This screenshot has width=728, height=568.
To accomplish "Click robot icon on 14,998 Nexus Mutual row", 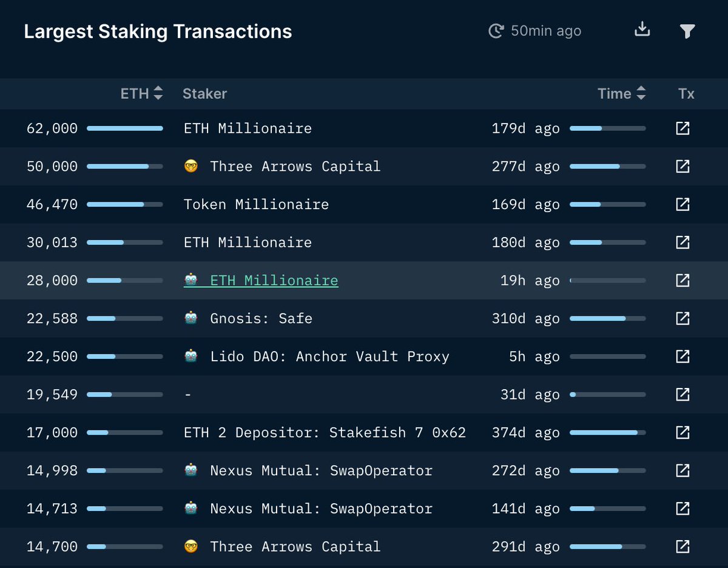I will click(191, 470).
